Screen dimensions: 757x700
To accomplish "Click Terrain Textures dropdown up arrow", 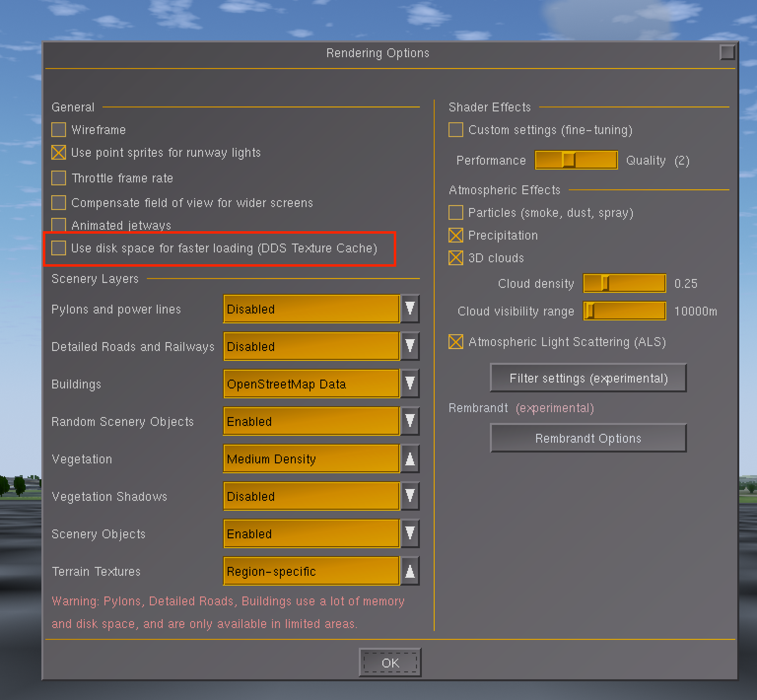I will 410,571.
